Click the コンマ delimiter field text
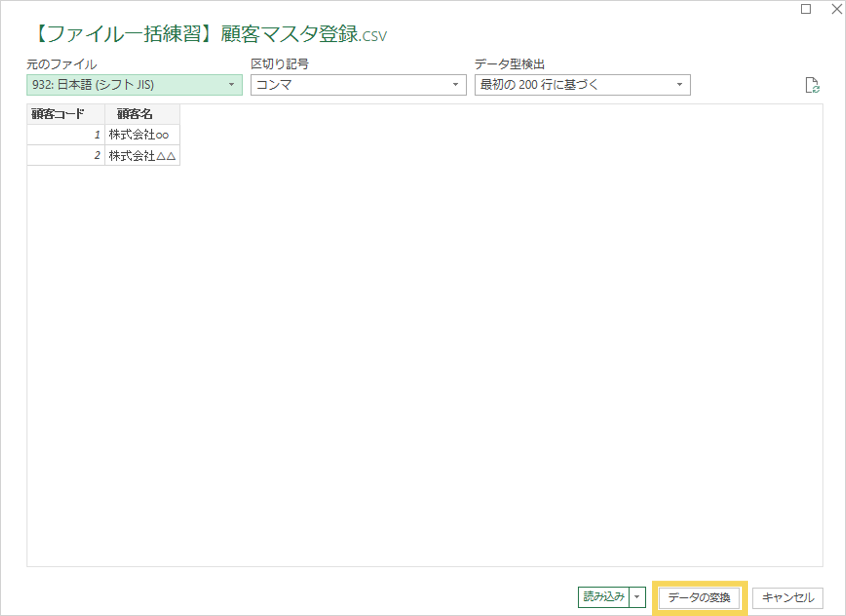Viewport: 846px width, 616px height. [x=274, y=85]
